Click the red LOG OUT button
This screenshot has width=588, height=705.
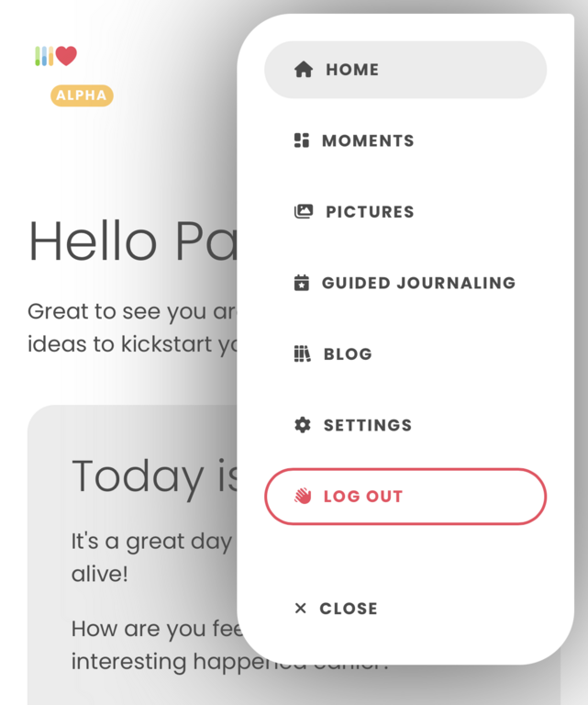[x=405, y=497]
